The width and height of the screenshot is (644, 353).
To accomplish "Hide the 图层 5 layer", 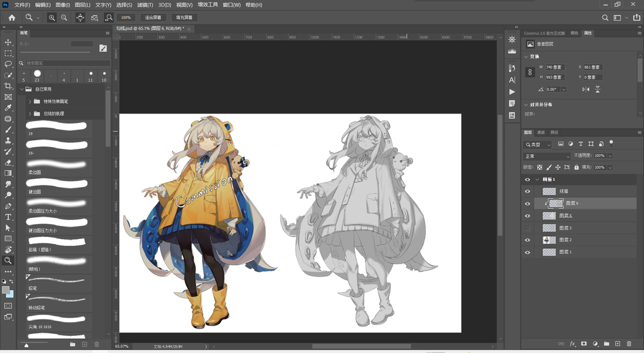I will 527,215.
